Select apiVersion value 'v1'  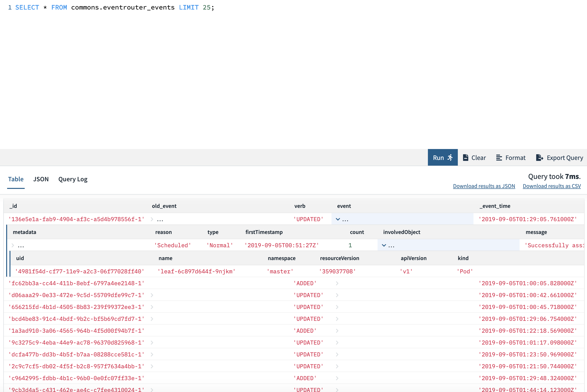click(x=406, y=271)
